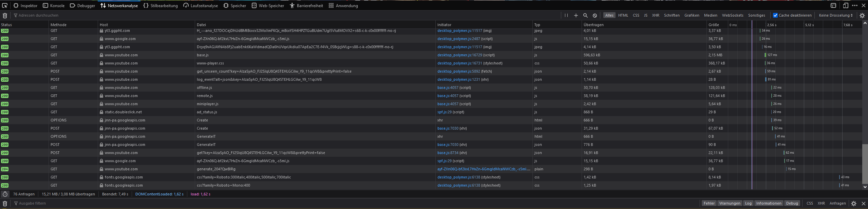Enable the WebSockets filter
Screen dimensions: 868x209
pyautogui.click(x=732, y=15)
